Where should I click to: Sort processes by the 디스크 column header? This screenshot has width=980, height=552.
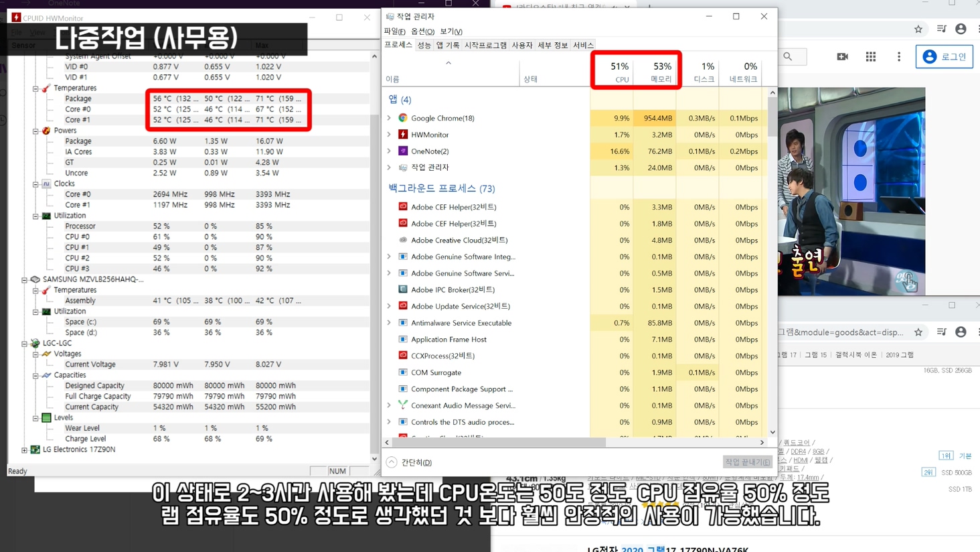click(698, 72)
